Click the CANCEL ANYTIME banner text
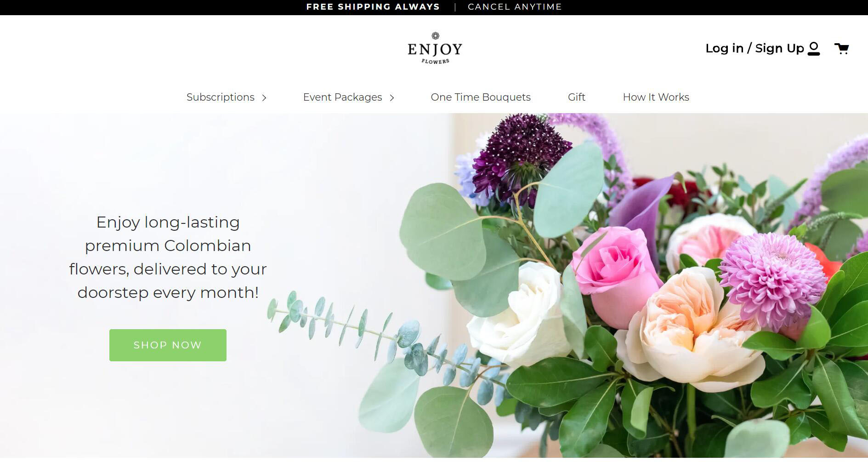The height and width of the screenshot is (462, 868). [x=515, y=7]
